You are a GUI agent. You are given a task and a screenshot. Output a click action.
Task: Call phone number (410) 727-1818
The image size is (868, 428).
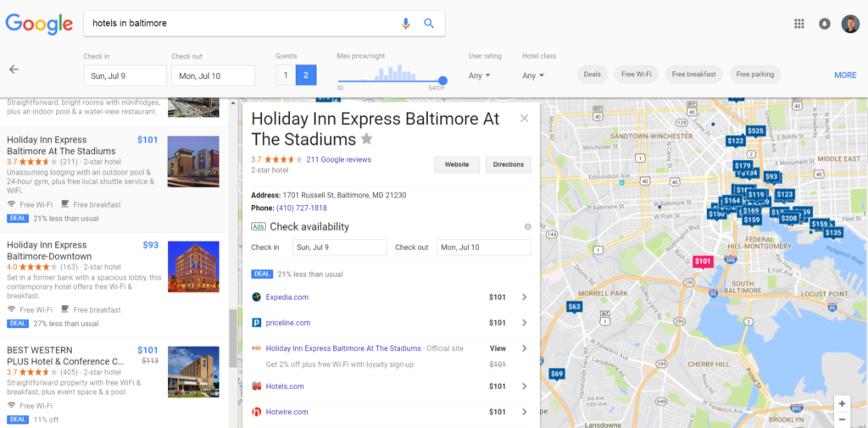click(301, 208)
